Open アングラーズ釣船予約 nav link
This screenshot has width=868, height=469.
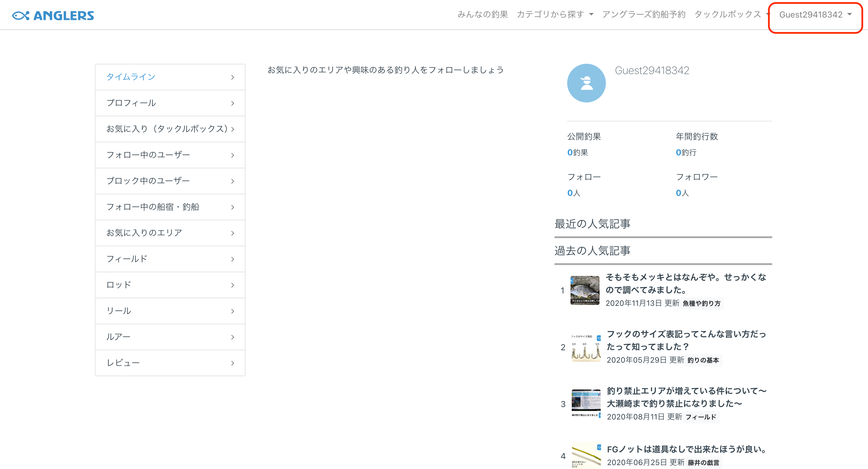pos(644,15)
